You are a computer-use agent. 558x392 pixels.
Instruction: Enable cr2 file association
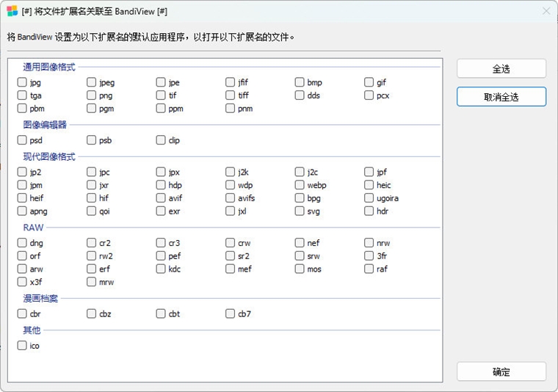coord(92,243)
